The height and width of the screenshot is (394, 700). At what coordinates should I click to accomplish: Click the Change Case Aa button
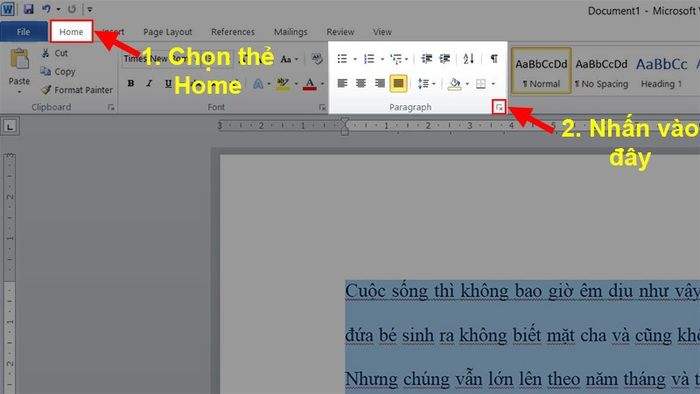(286, 59)
